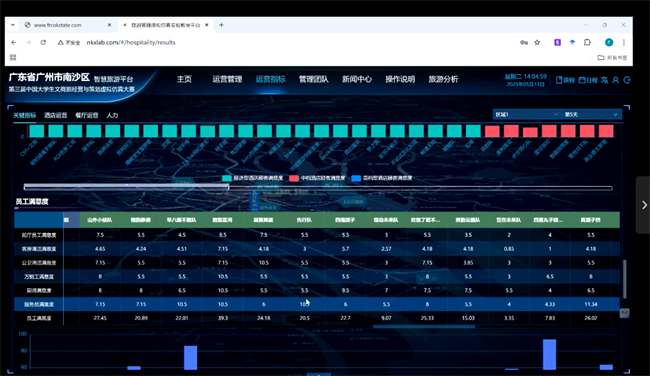Expand the 第5天 day dropdown
This screenshot has width=650, height=376.
click(592, 114)
